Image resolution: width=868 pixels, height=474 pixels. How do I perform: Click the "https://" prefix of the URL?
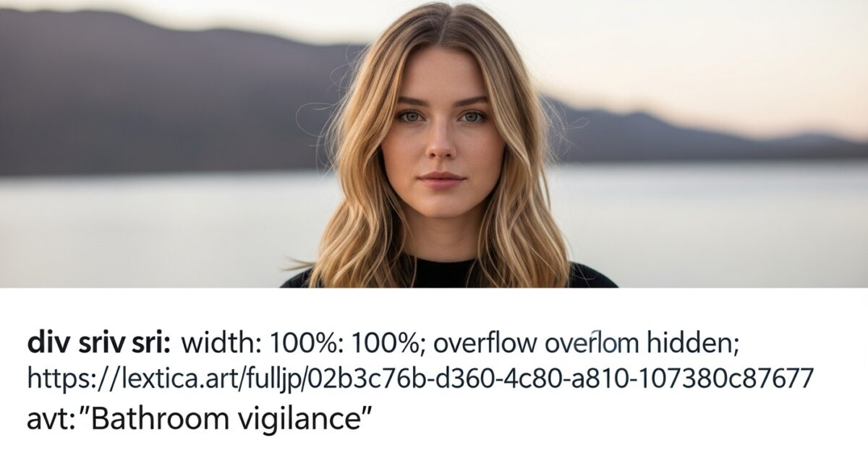pos(75,379)
